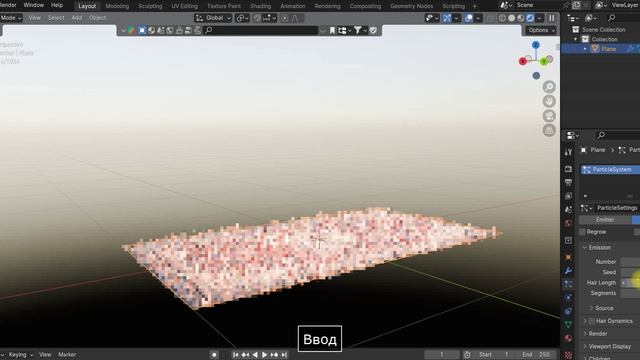Open the Tool properties tab
Viewport: 640px width, 360px height.
(x=568, y=152)
